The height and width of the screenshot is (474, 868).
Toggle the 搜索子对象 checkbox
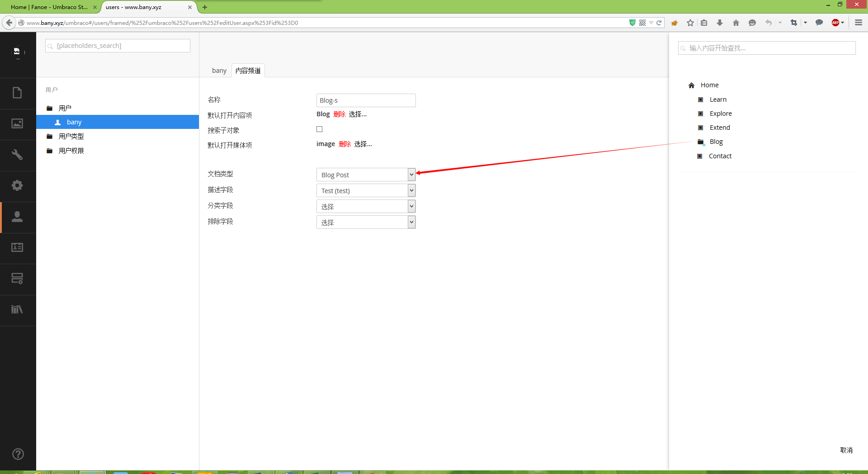[320, 129]
